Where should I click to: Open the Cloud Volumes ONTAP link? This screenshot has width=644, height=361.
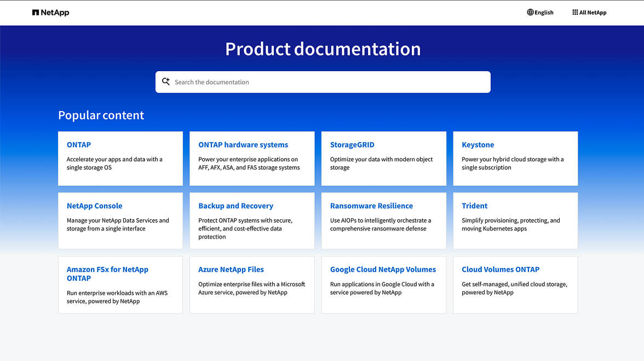tap(501, 270)
